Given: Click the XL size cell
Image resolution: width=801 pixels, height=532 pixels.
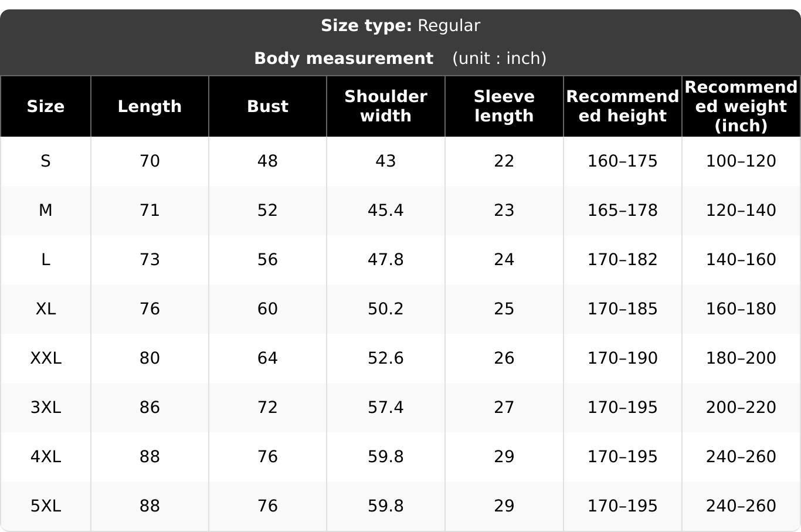Looking at the screenshot, I should pos(46,309).
